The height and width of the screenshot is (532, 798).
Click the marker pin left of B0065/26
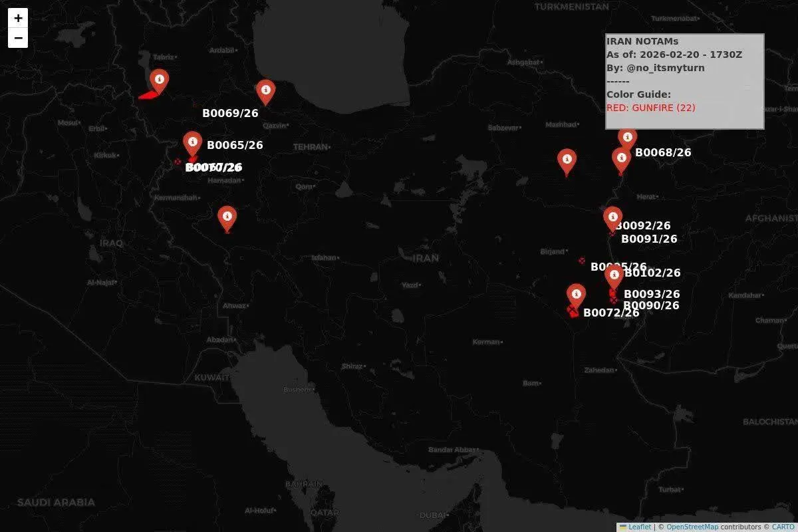click(x=192, y=143)
